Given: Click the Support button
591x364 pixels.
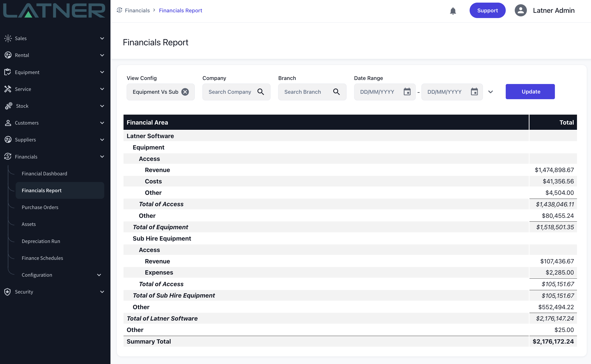Looking at the screenshot, I should pyautogui.click(x=487, y=11).
